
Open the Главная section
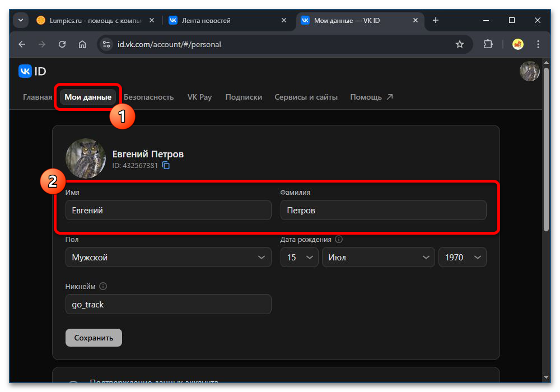[38, 97]
